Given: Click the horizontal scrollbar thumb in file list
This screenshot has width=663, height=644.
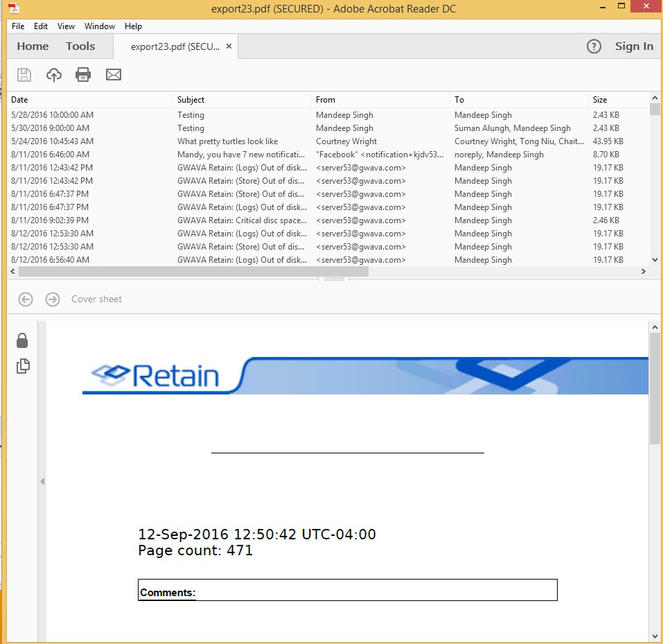Looking at the screenshot, I should tap(194, 272).
